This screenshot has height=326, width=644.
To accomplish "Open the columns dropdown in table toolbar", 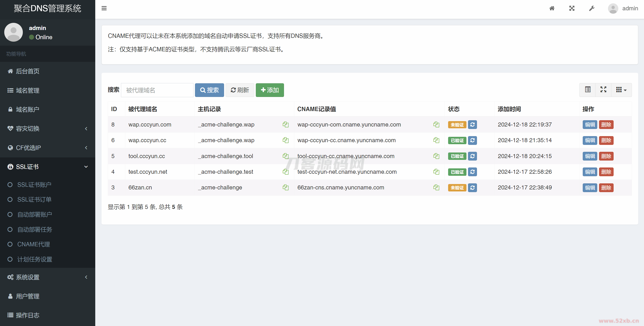I will [x=621, y=90].
